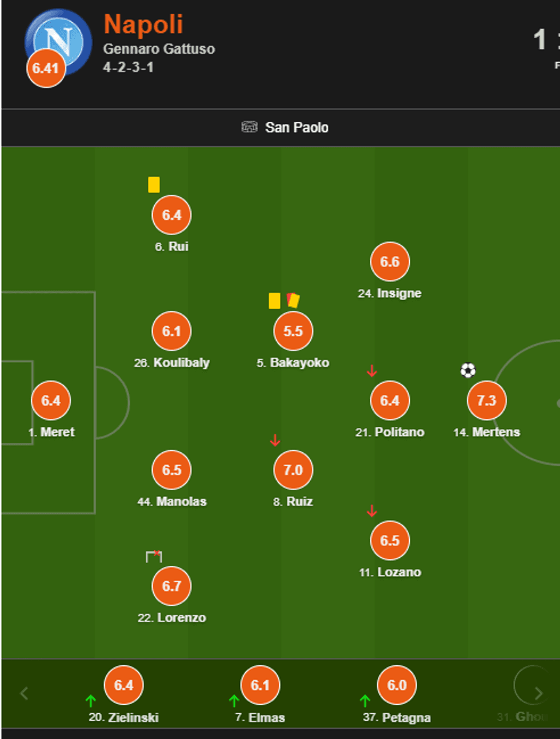
Task: Open the Napoli team name link
Action: pyautogui.click(x=143, y=25)
